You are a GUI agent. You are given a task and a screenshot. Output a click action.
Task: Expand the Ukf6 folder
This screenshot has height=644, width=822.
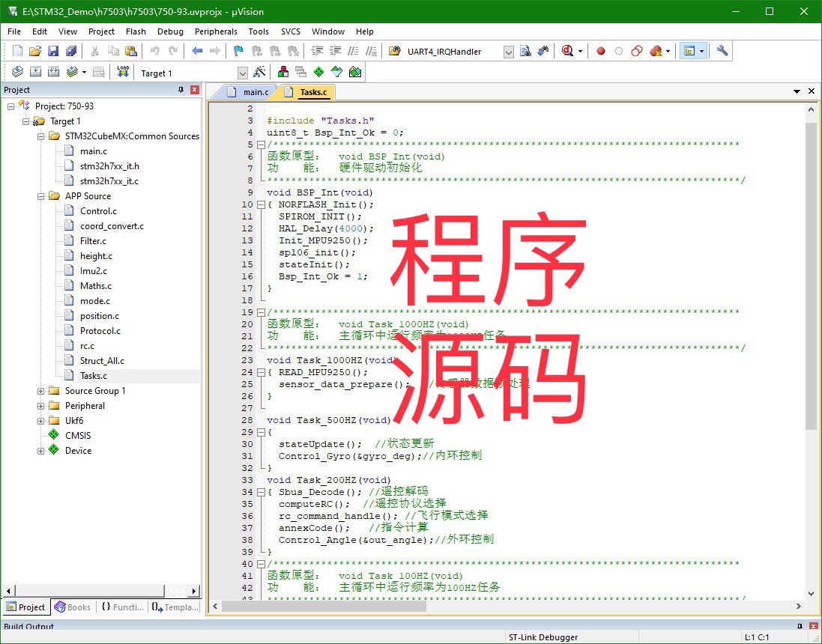pyautogui.click(x=41, y=422)
